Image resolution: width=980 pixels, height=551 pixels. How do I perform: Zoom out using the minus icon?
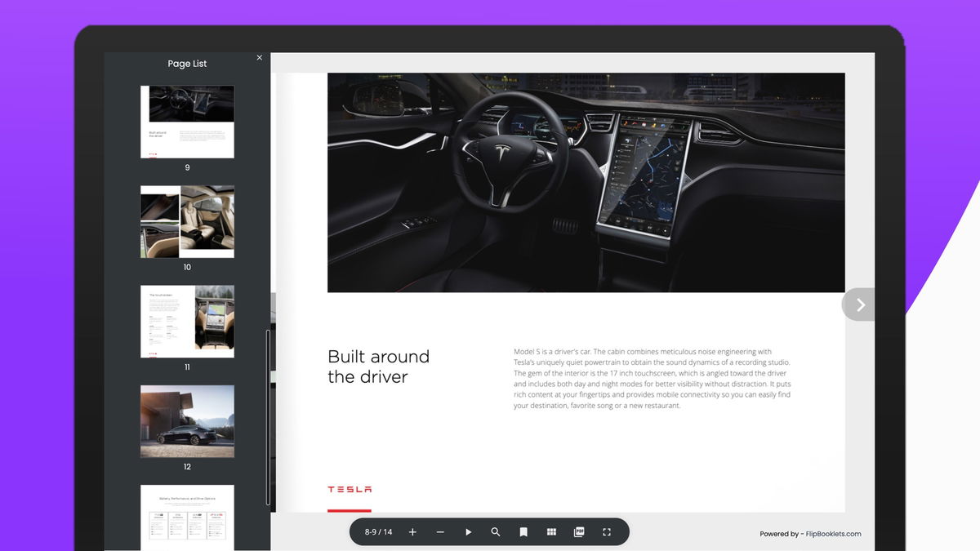(x=440, y=531)
